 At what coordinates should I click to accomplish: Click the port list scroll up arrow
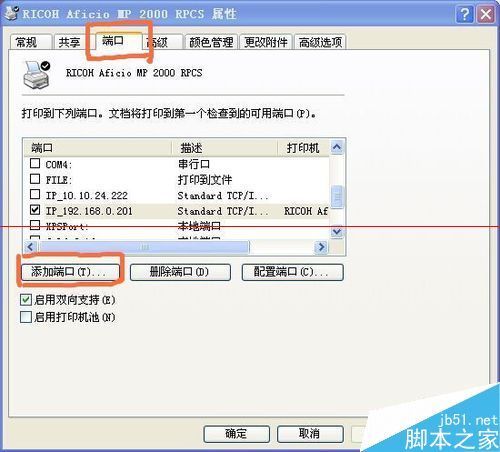(337, 147)
